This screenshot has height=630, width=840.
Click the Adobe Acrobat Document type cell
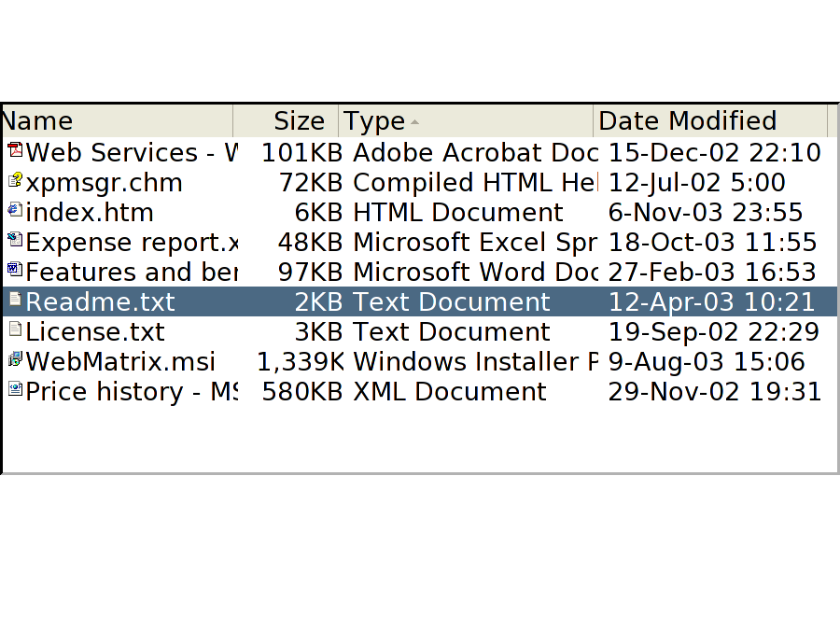click(475, 153)
